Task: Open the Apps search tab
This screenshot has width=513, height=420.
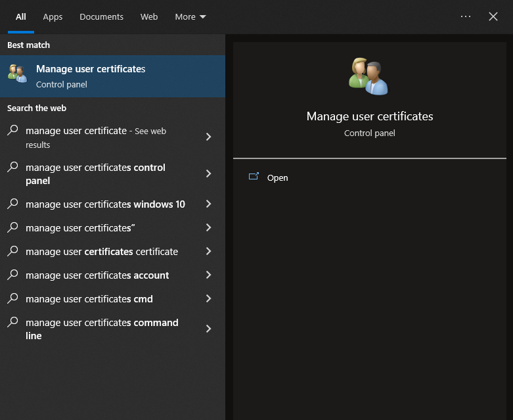Action: (53, 16)
